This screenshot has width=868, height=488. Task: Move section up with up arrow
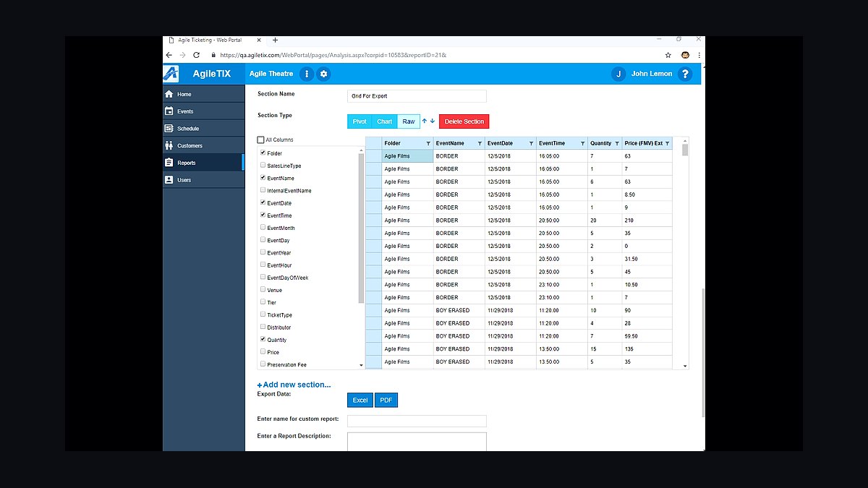tap(425, 121)
